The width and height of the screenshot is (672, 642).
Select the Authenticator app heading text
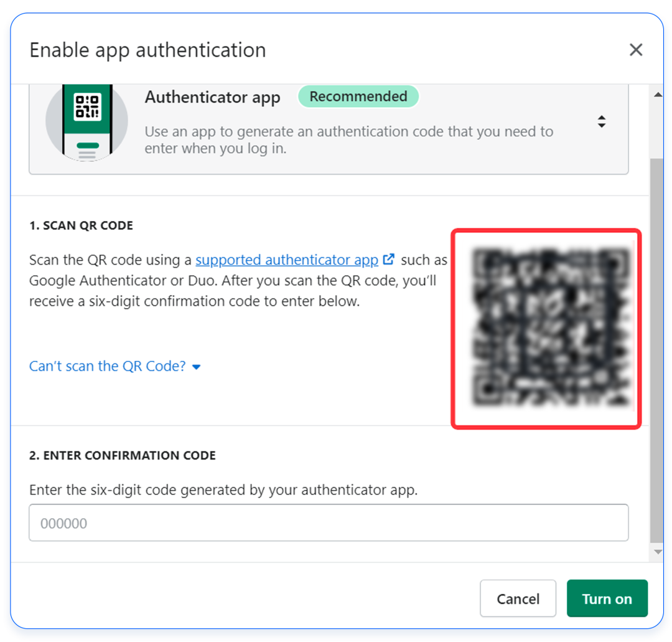coord(212,98)
